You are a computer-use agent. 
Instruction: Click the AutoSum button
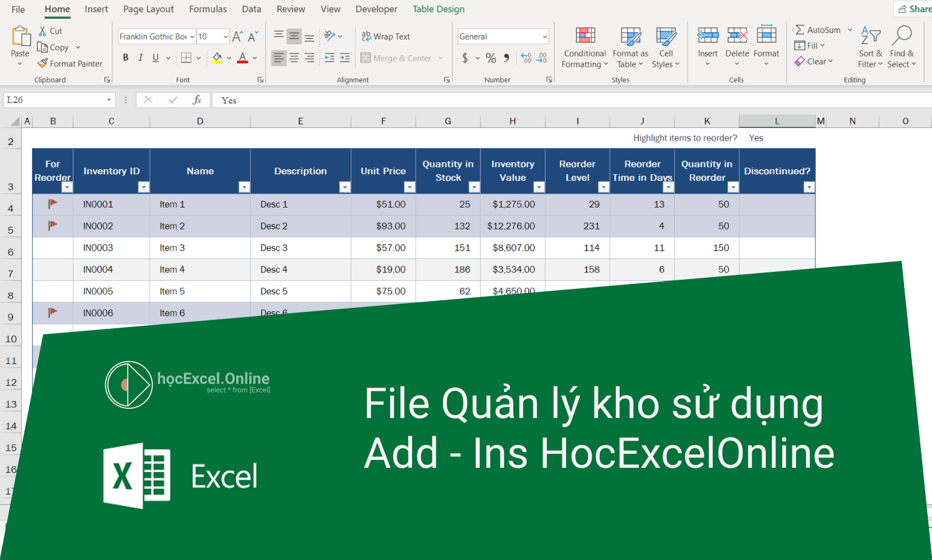click(x=817, y=30)
